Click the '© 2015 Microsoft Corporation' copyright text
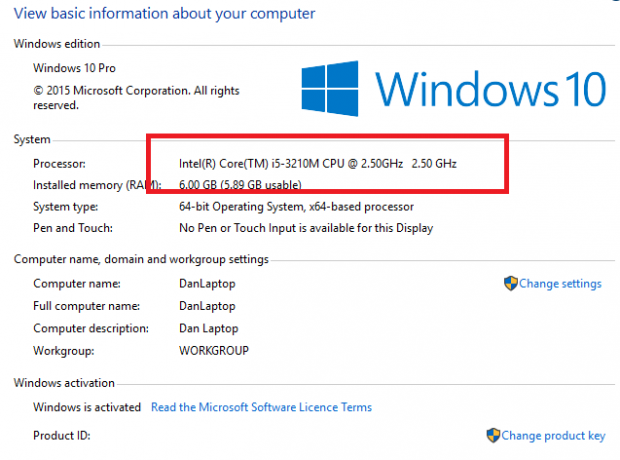 [136, 98]
